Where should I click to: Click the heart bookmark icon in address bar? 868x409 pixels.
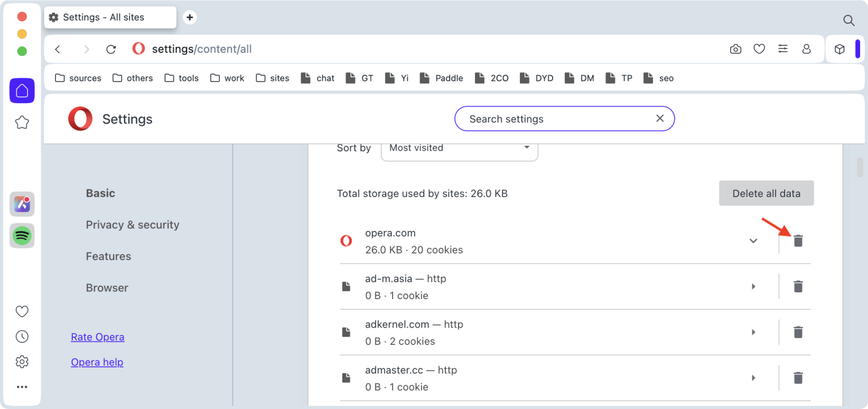[759, 49]
